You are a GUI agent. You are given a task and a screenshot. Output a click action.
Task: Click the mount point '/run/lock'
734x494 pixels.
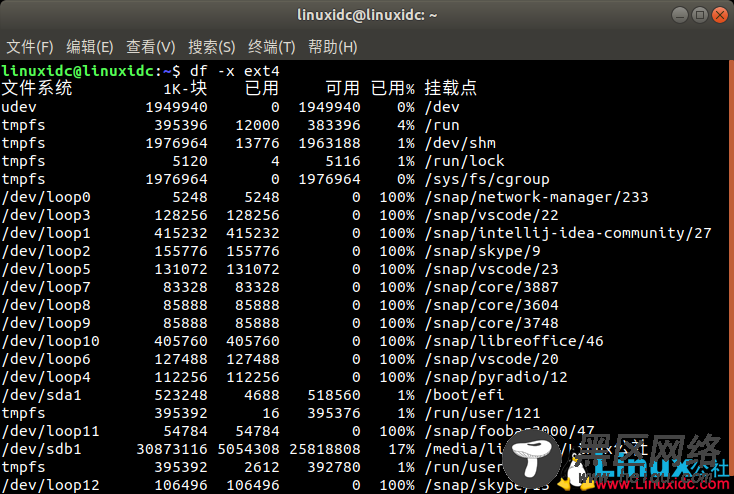click(x=464, y=161)
